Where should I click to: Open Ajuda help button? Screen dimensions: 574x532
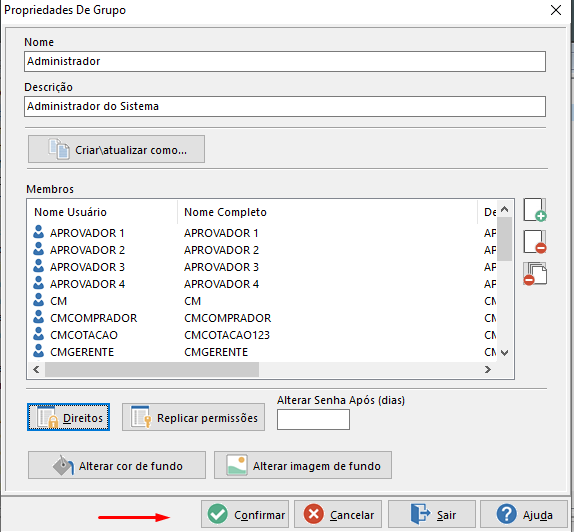524,514
